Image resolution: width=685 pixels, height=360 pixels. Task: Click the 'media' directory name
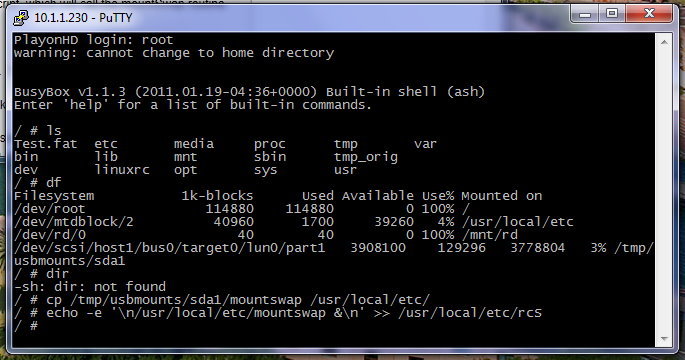194,144
